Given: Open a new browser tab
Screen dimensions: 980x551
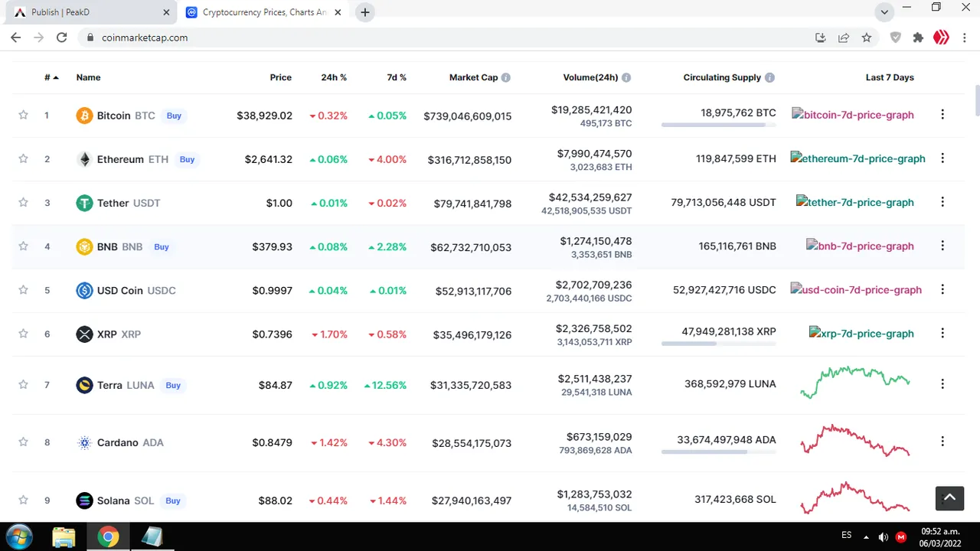Looking at the screenshot, I should [x=365, y=12].
